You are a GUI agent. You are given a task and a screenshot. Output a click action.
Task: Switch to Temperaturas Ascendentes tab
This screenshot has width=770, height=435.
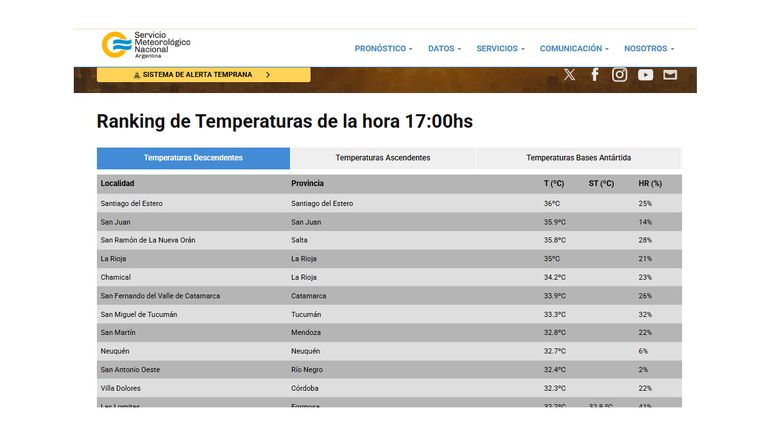pos(383,158)
